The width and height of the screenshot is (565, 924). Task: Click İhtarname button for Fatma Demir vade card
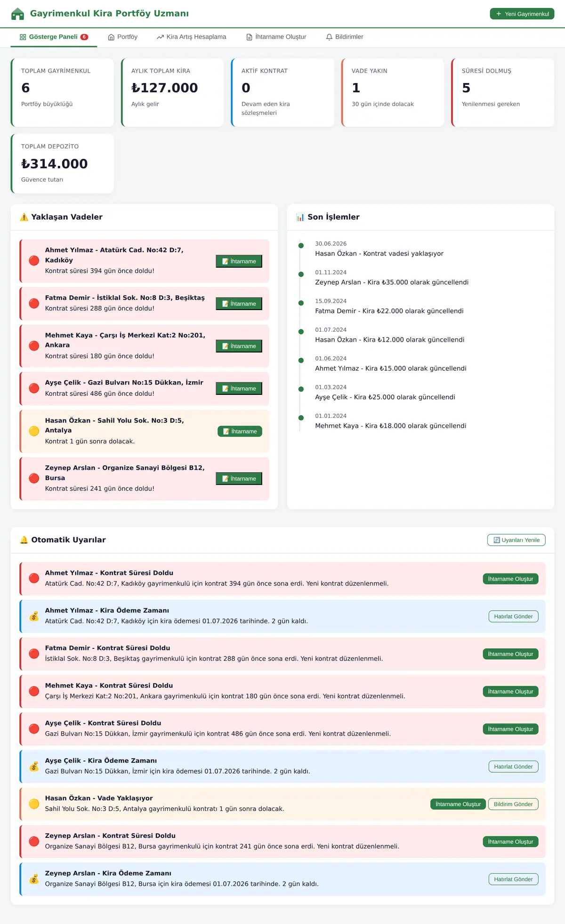pos(239,304)
